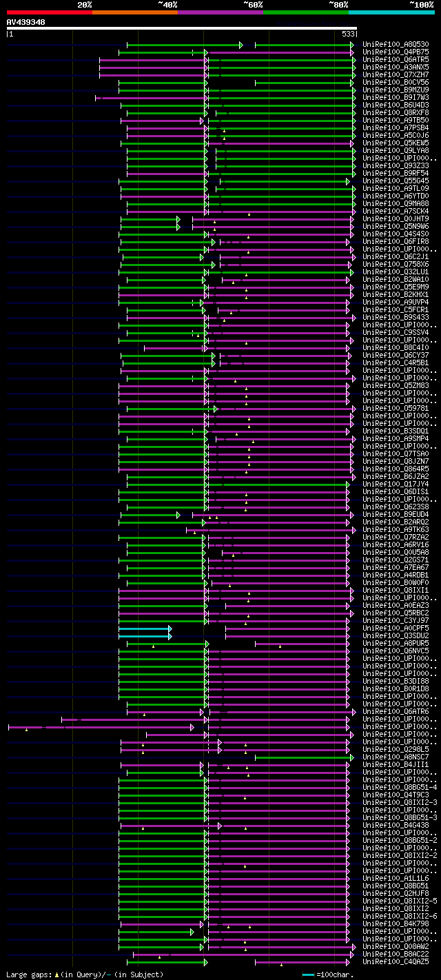
Task: Choose the UniRef100_A8PUR5 hit
Action: coord(396,644)
